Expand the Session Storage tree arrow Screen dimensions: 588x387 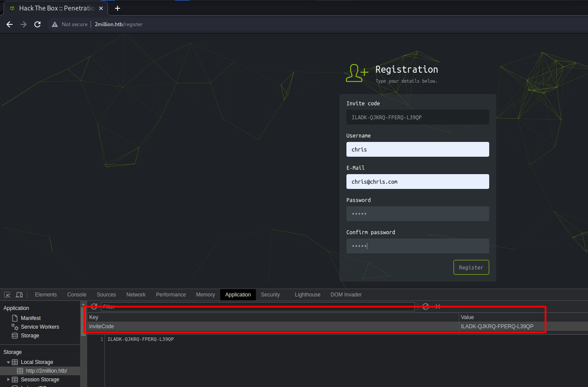(x=8, y=380)
